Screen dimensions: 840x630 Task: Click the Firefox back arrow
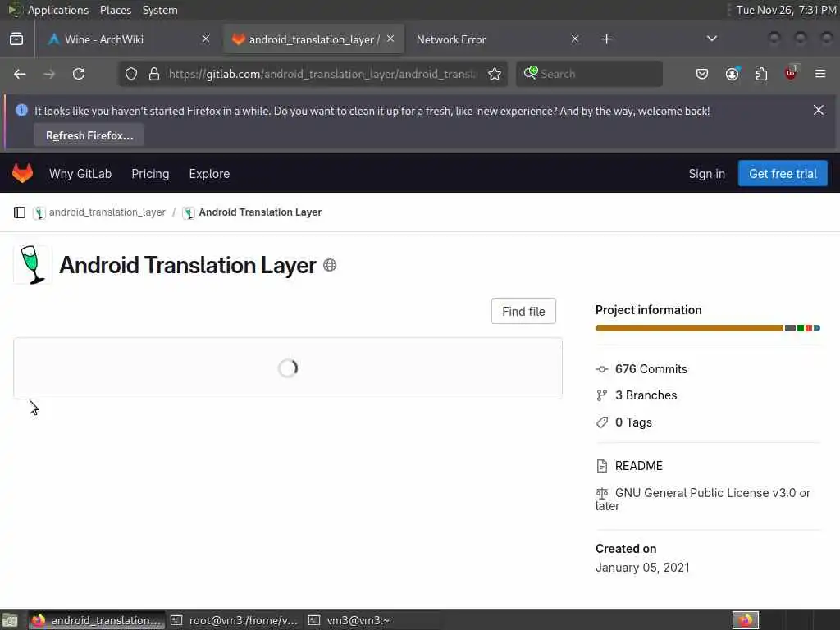(20, 74)
